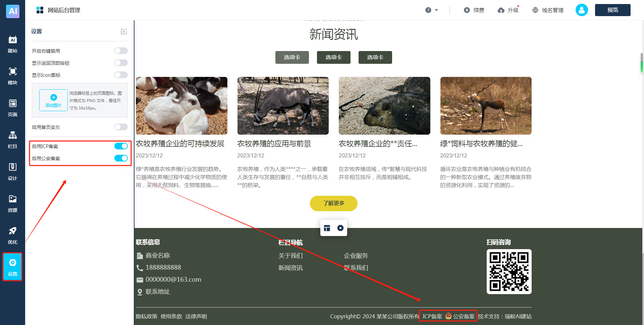Open the 隐私政策 footer link
This screenshot has height=325, width=644.
(147, 316)
